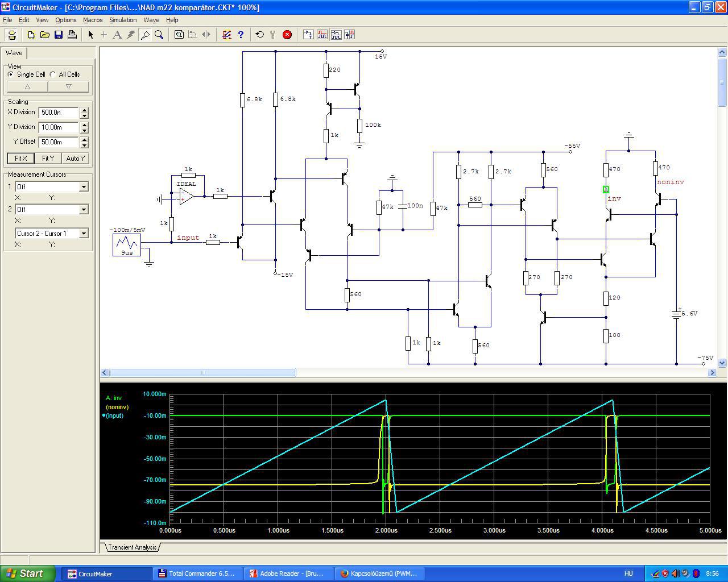Click the green A probe marker on schematic
The width and height of the screenshot is (728, 582).
[606, 189]
